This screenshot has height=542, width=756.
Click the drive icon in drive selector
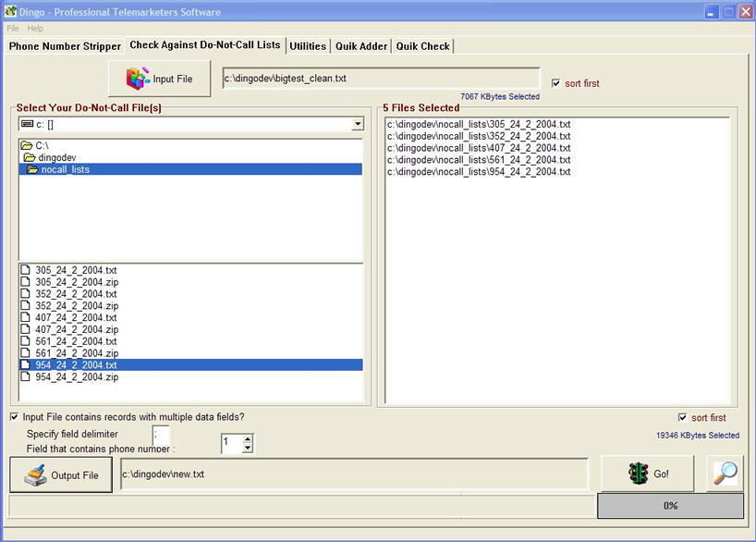click(28, 124)
